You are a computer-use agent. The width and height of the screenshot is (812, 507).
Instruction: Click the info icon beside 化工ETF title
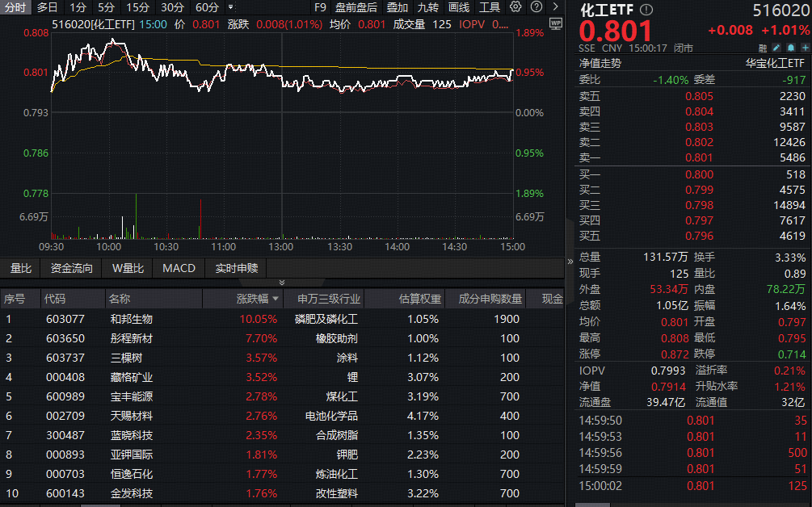point(646,10)
